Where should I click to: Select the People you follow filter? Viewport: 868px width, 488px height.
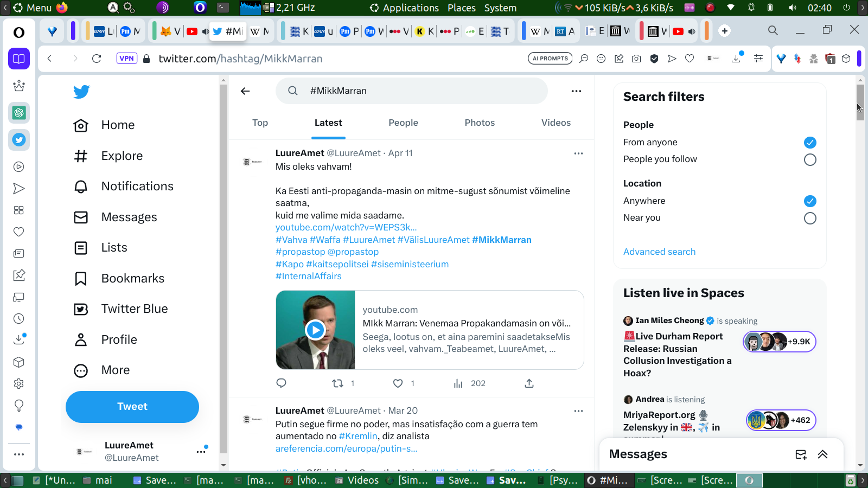click(x=810, y=160)
